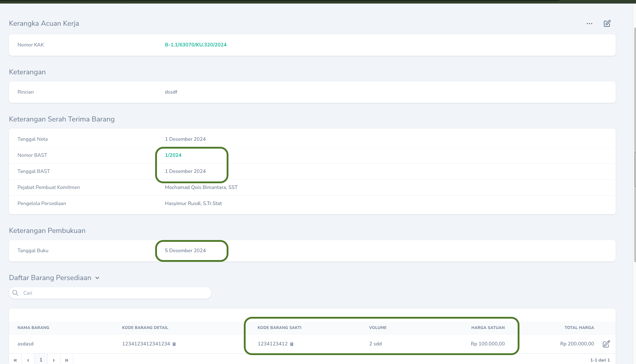Focus the Cari search field

click(x=110, y=293)
